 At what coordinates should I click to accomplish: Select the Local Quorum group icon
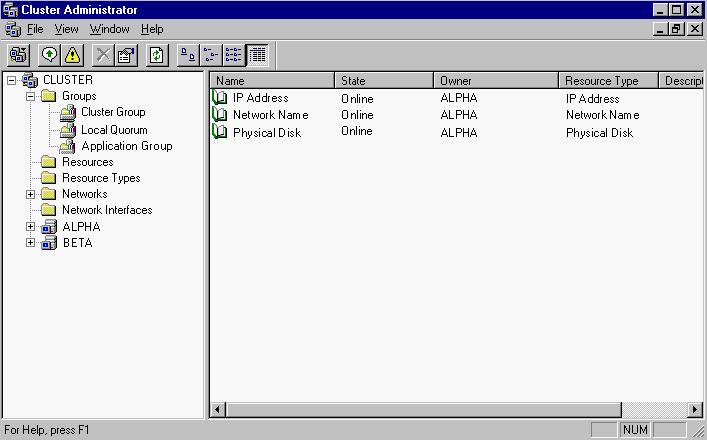click(x=68, y=130)
